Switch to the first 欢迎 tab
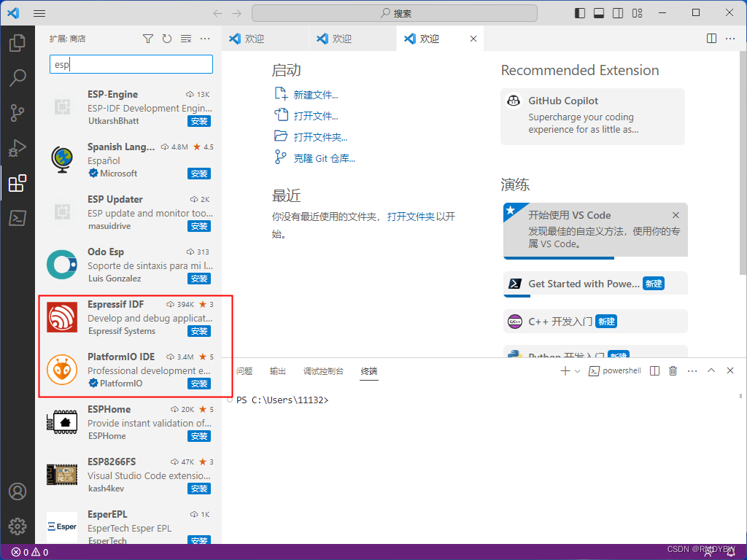The image size is (747, 560). 265,39
